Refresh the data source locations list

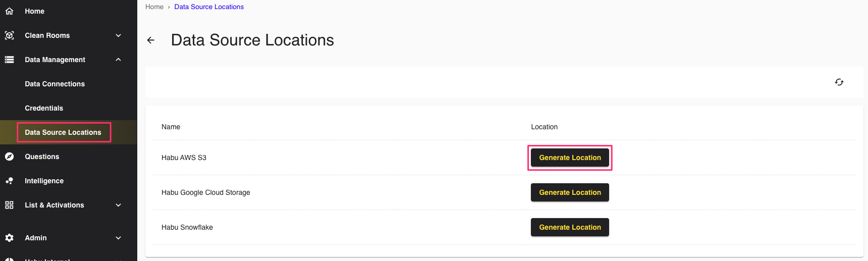click(839, 82)
